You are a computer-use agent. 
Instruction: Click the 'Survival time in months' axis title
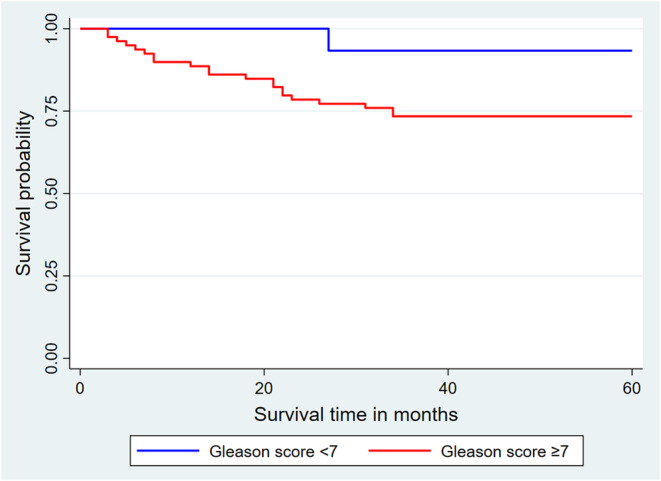pyautogui.click(x=356, y=414)
